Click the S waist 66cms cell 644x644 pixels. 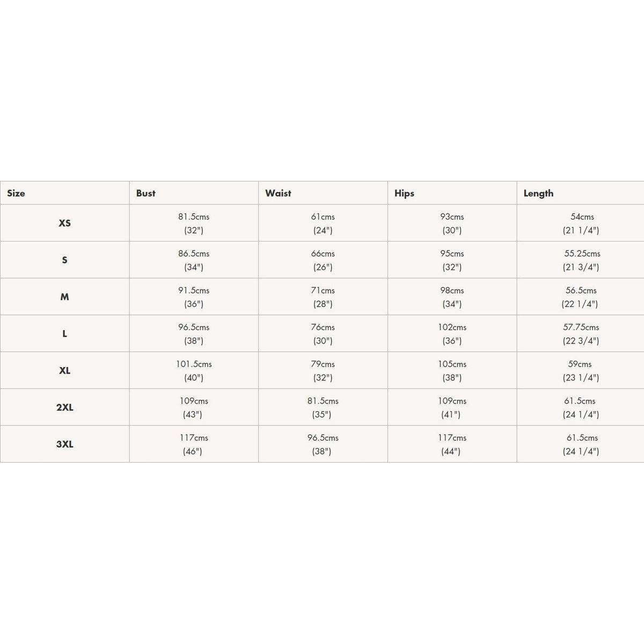pos(323,260)
